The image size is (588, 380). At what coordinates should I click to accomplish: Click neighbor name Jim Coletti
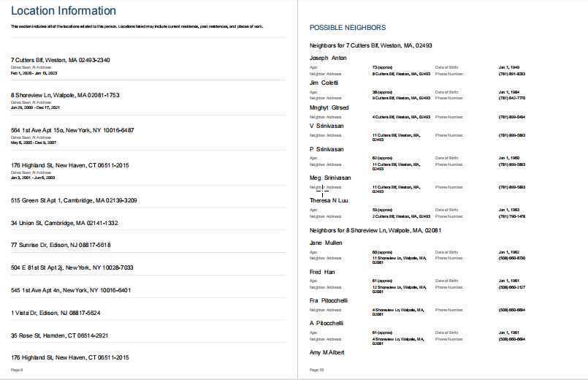tap(324, 83)
